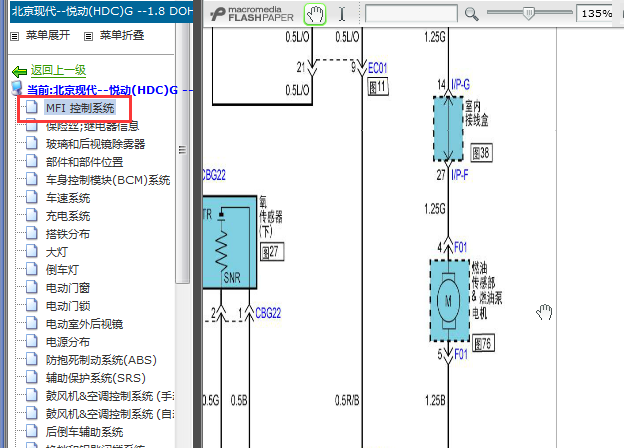The width and height of the screenshot is (624, 448).
Task: Click the EC01 connector label
Action: [377, 68]
